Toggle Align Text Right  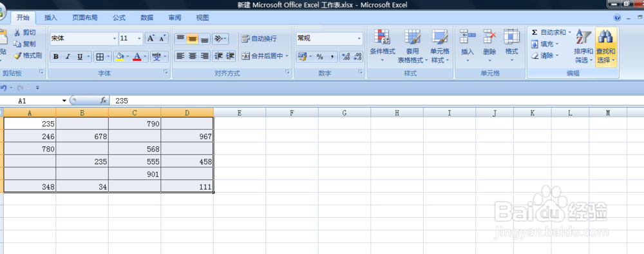[x=205, y=56]
